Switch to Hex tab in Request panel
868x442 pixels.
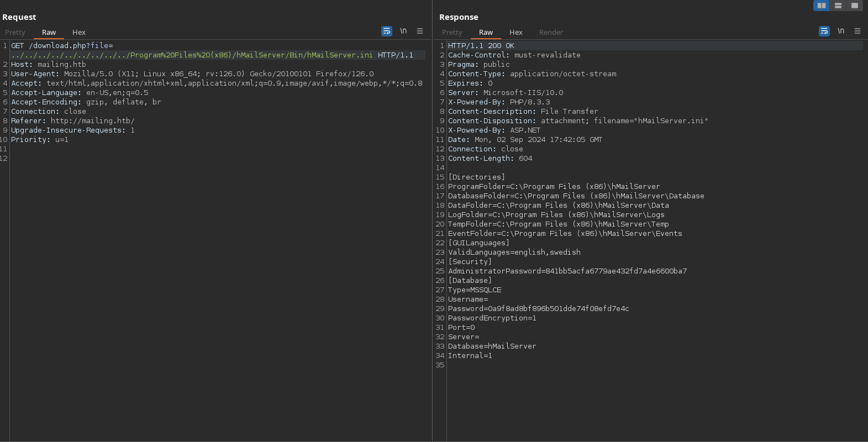79,33
